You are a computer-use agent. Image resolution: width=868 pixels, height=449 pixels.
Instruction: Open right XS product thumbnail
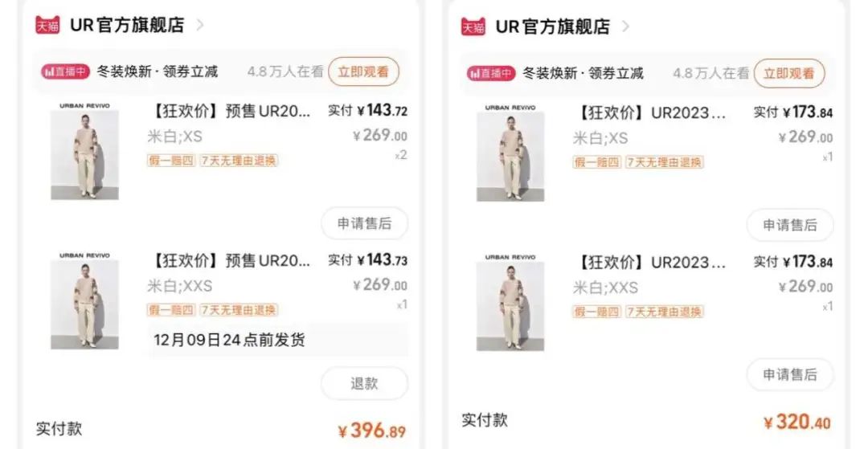510,153
